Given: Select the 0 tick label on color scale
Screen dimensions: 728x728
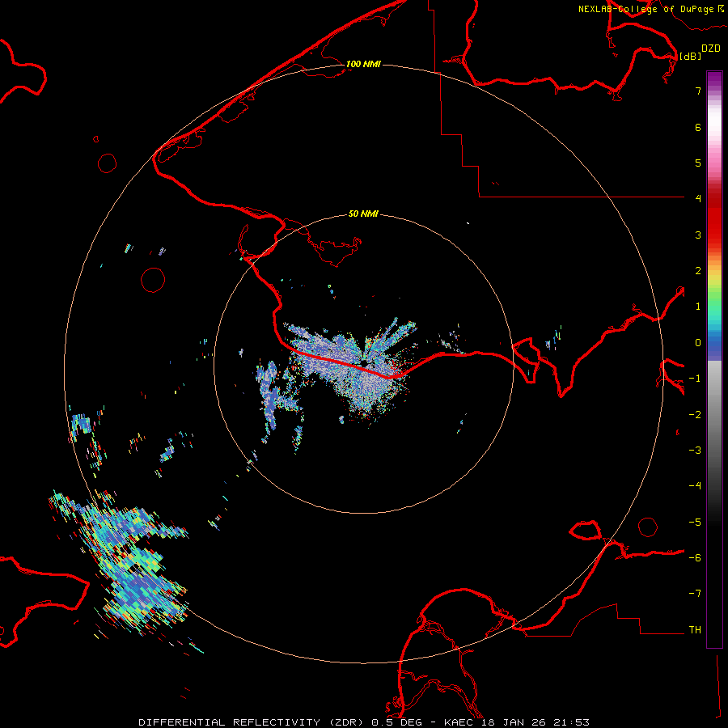Looking at the screenshot, I should (698, 343).
